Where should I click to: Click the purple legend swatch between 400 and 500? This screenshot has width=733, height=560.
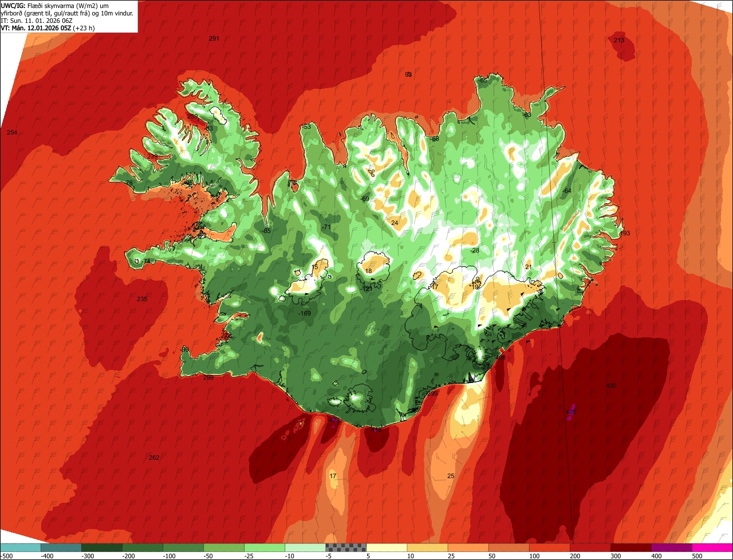[671, 547]
